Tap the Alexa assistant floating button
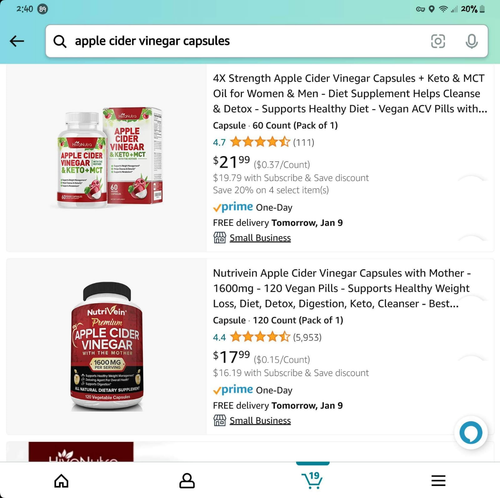Viewport: 500px width, 498px height. pos(471,433)
